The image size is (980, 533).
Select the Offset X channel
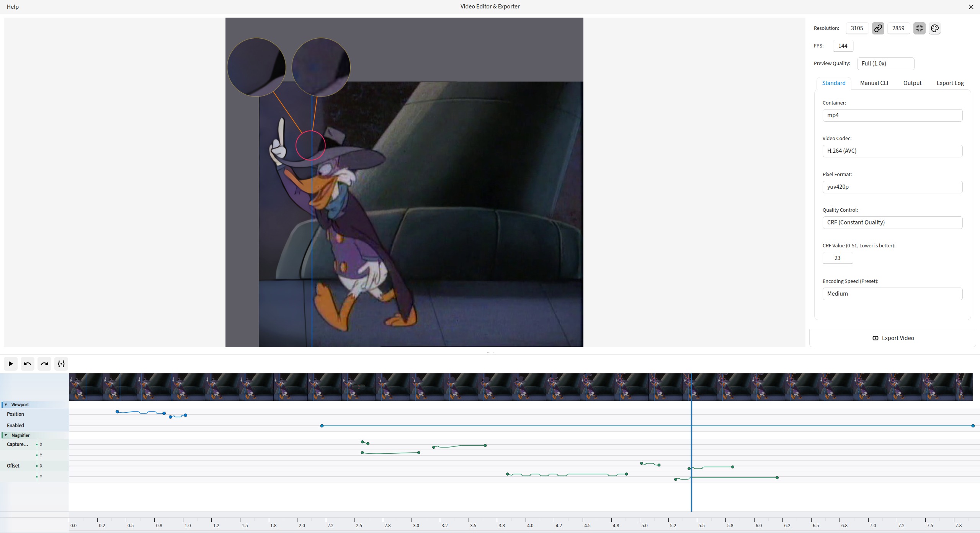(x=41, y=466)
